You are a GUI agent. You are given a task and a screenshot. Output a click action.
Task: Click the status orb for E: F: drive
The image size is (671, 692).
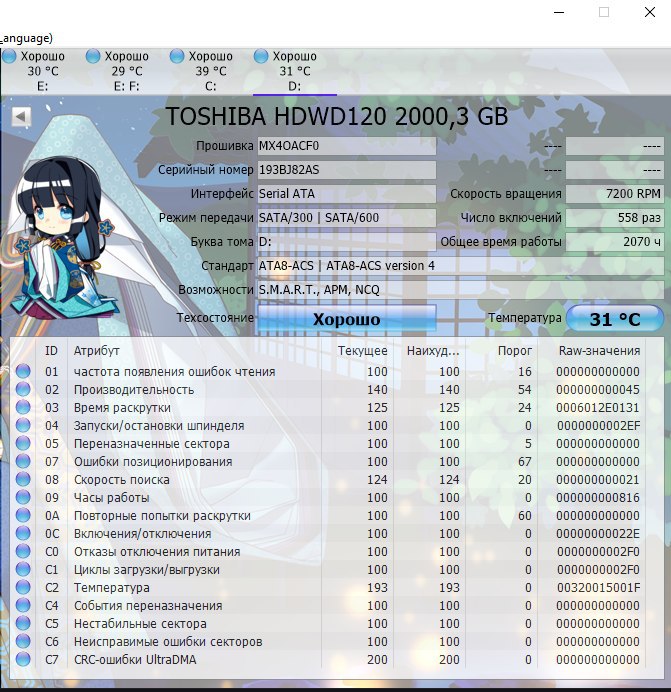(x=93, y=56)
